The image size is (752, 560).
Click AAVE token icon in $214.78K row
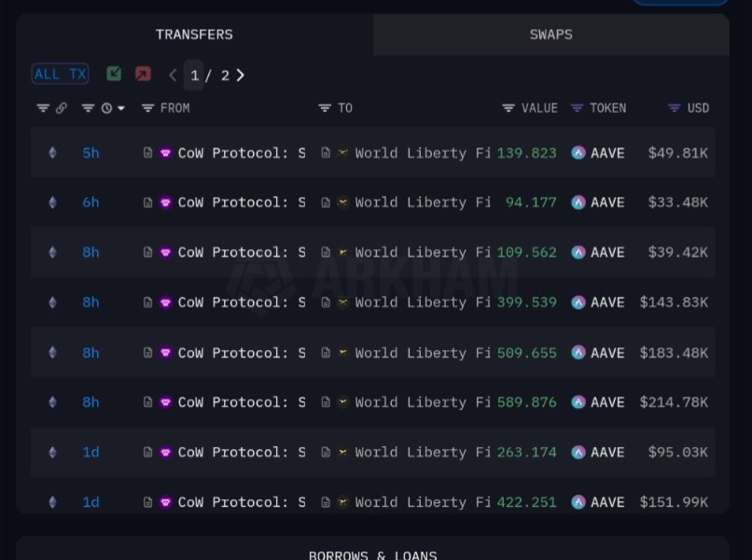pos(578,402)
